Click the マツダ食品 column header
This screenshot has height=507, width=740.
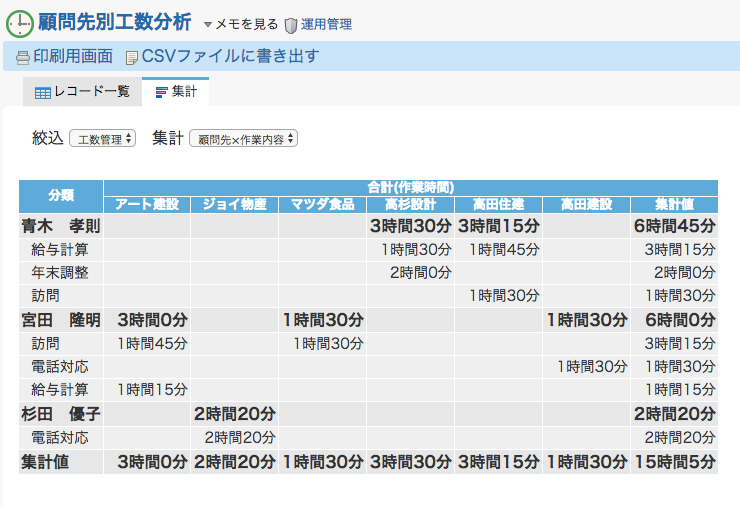(x=322, y=204)
